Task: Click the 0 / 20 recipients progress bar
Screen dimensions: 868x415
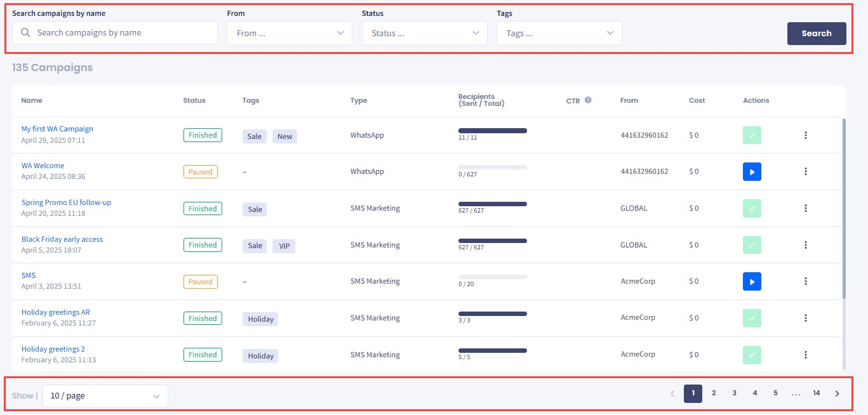Action: [493, 277]
